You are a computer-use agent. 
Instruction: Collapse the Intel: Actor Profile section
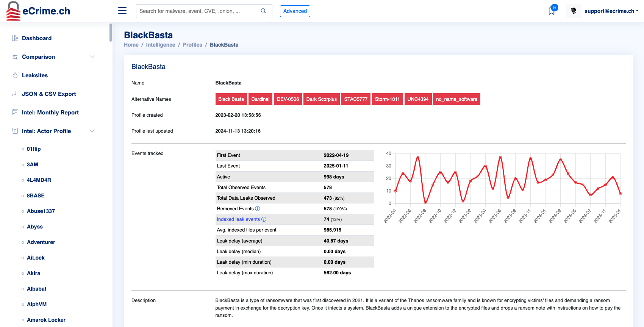pos(92,131)
